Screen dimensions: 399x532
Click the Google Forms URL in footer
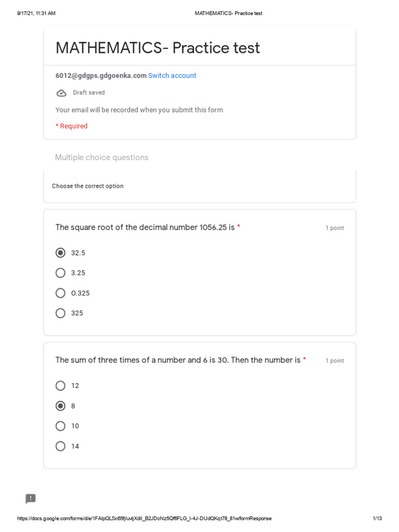click(x=144, y=518)
